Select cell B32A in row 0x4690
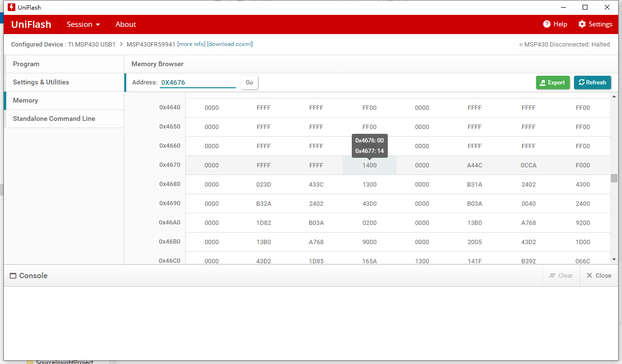622x364 pixels. (263, 204)
